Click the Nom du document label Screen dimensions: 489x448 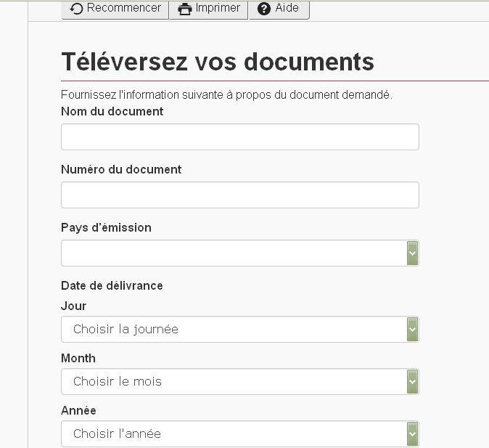coord(112,111)
